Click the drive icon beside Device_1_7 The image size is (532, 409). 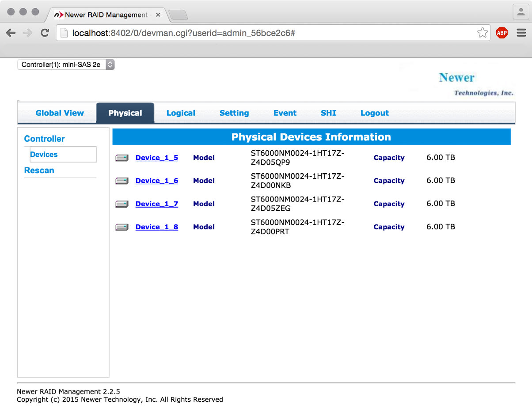click(x=122, y=204)
